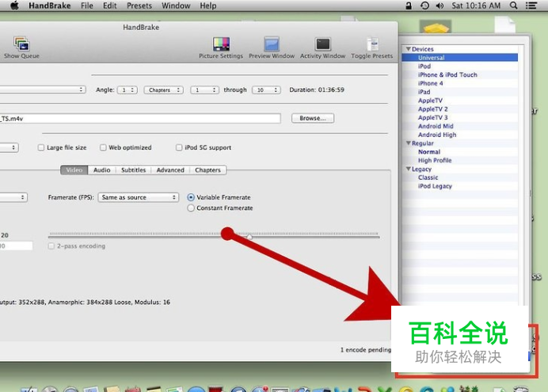Click the Toggle Presets toolbar icon

372,48
